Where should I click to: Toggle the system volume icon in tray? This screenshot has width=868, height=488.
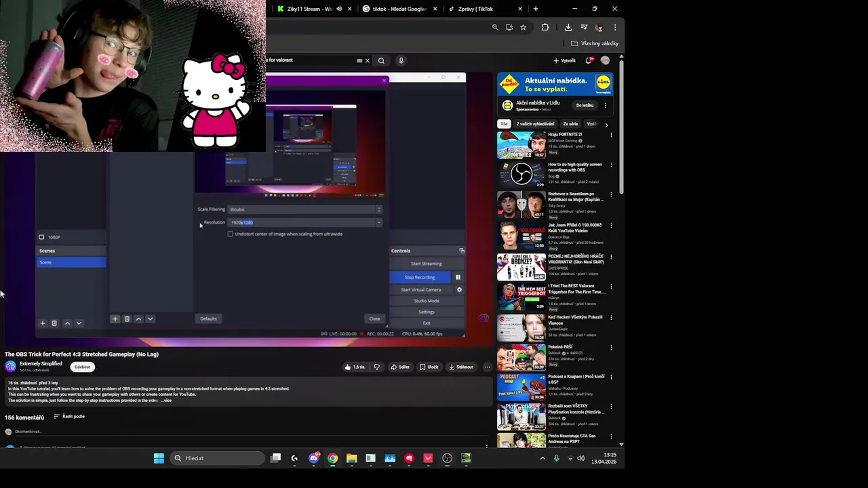click(x=581, y=458)
